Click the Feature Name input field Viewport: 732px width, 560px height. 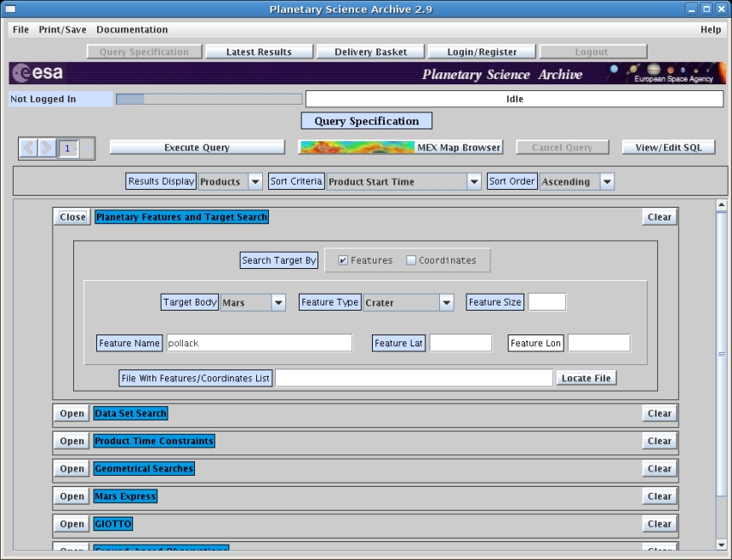click(x=260, y=343)
